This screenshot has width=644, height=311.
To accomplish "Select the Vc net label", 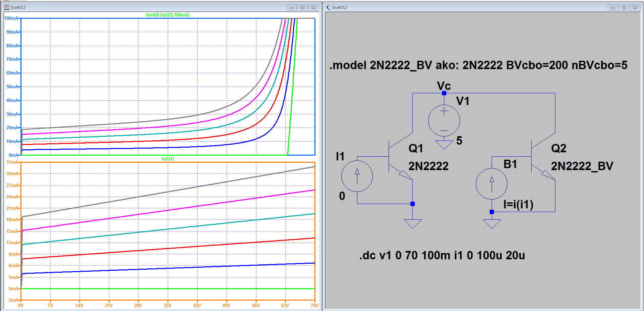I will pyautogui.click(x=444, y=86).
